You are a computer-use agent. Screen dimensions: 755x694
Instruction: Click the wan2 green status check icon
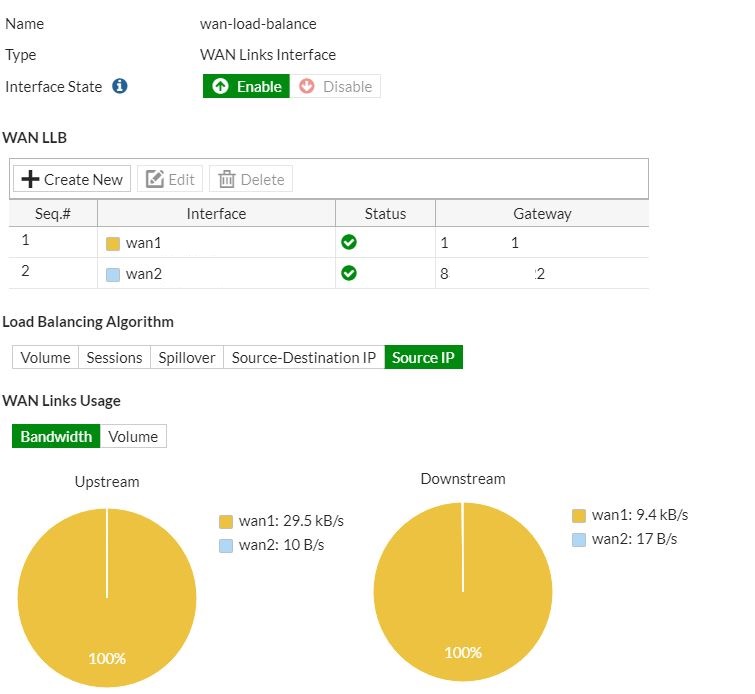tap(349, 273)
